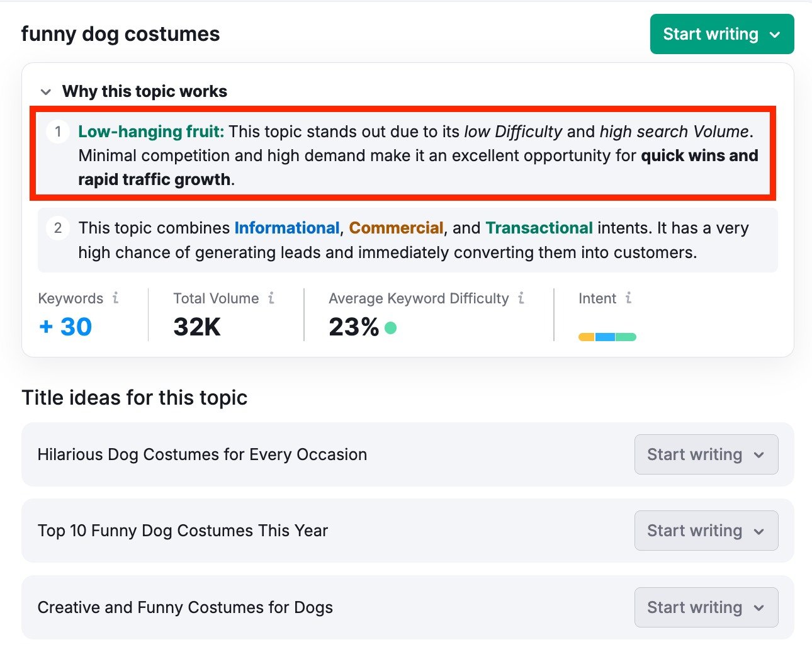Expand Start writing options for Creative and Funny Costumes
812x647 pixels.
click(x=760, y=607)
